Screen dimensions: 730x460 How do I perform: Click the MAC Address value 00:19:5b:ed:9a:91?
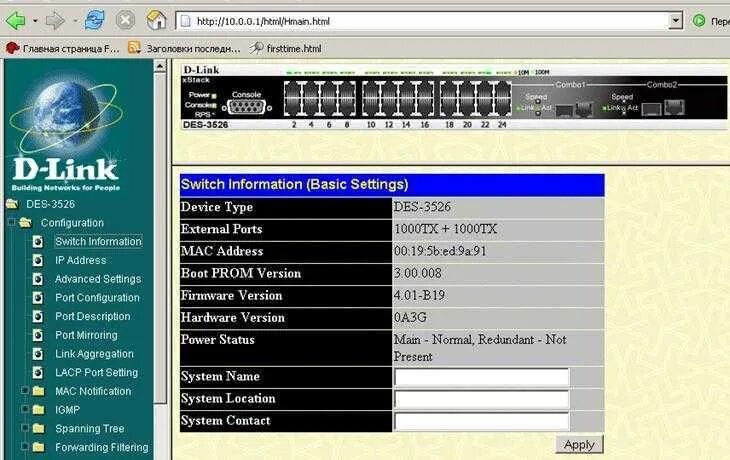pos(440,251)
